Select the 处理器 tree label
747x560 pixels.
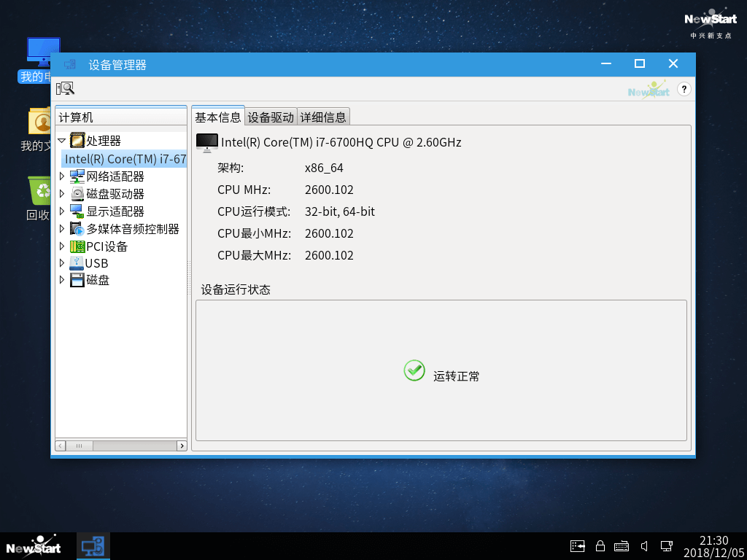(x=104, y=141)
